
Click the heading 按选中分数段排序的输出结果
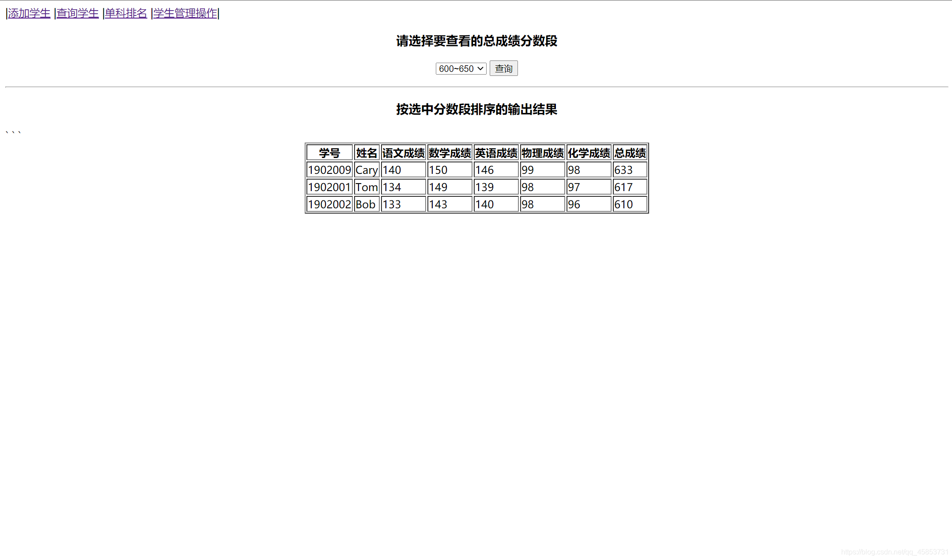tap(477, 109)
